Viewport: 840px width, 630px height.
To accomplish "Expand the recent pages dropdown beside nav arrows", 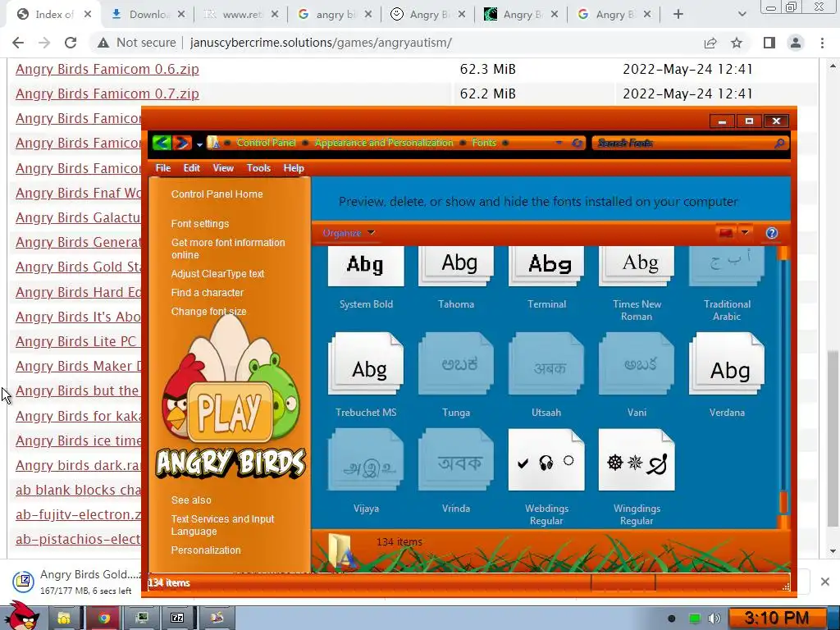I will (199, 144).
